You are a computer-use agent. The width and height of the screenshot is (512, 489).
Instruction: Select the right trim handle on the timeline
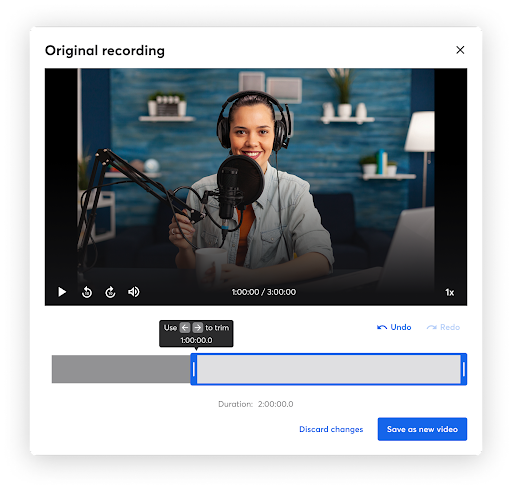[x=464, y=369]
